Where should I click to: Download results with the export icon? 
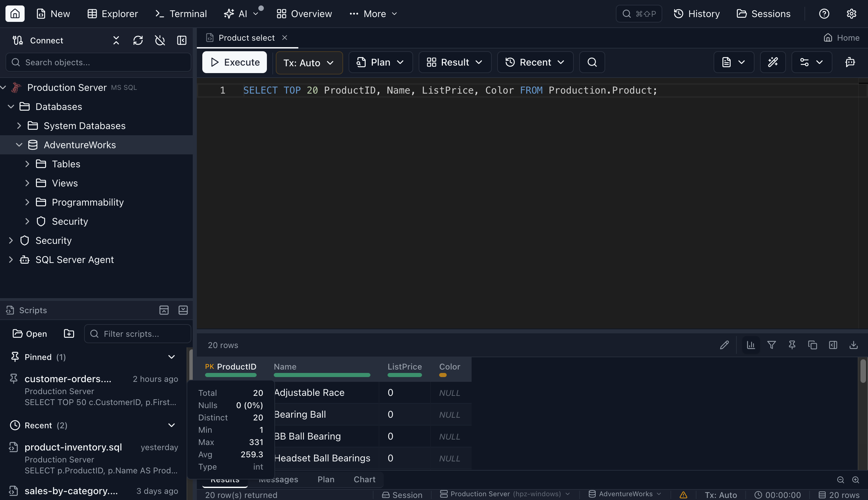[854, 345]
